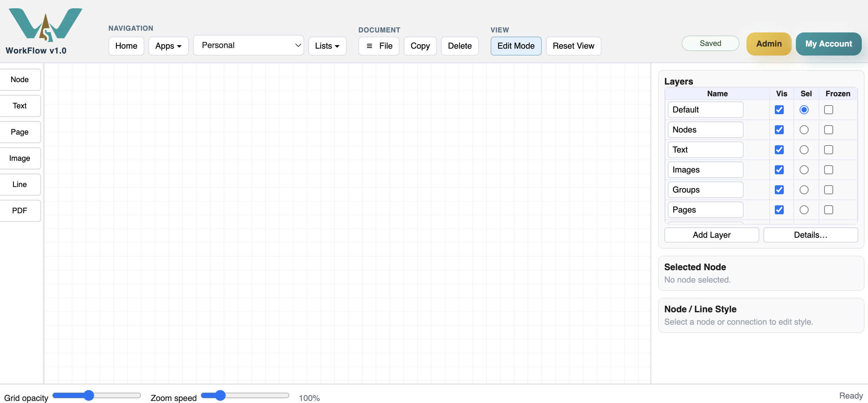Select the Line tool
868x403 pixels.
[20, 185]
